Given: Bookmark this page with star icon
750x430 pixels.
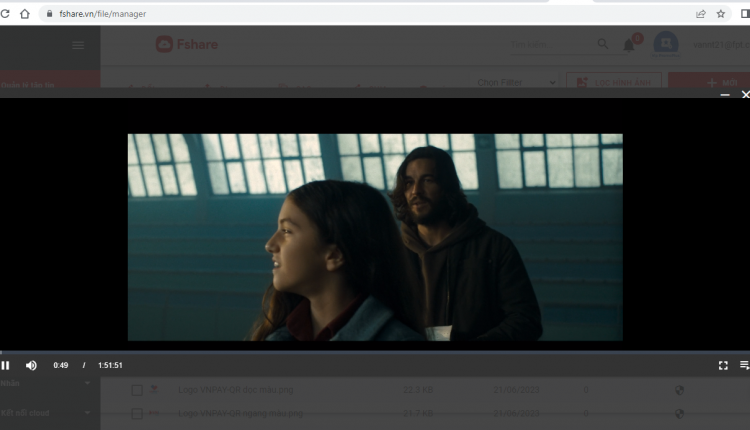Looking at the screenshot, I should coord(721,14).
